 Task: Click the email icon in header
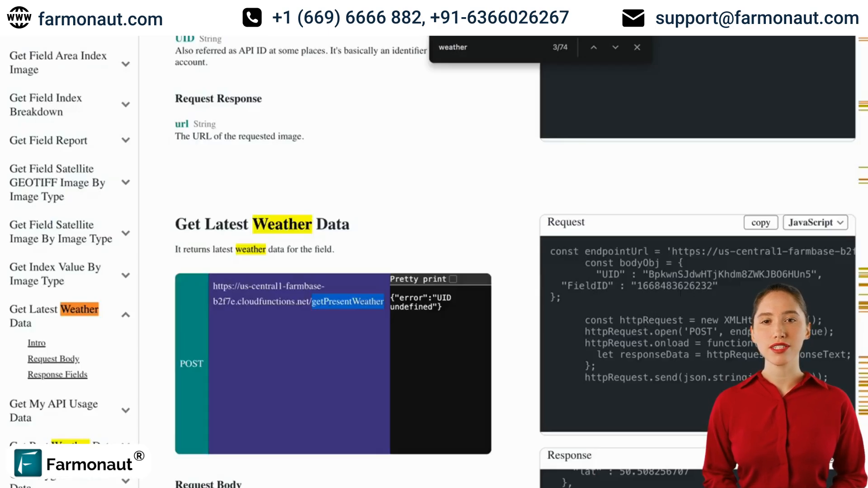(x=634, y=17)
